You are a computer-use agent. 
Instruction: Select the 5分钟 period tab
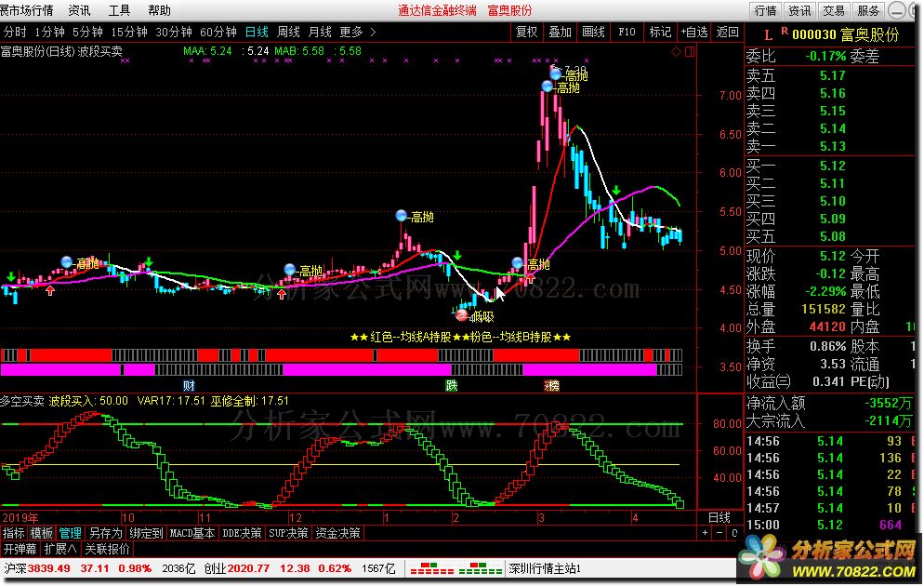[87, 32]
